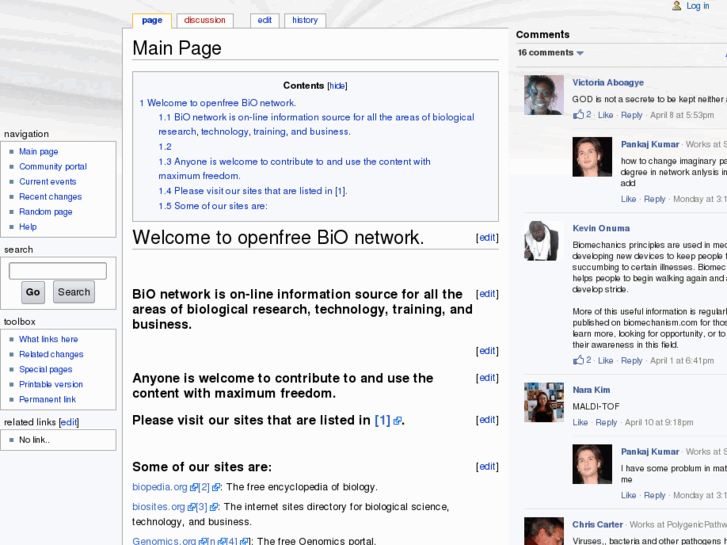Jump to contents item 1.1 BiO network is on-line
The height and width of the screenshot is (545, 727).
tap(316, 124)
